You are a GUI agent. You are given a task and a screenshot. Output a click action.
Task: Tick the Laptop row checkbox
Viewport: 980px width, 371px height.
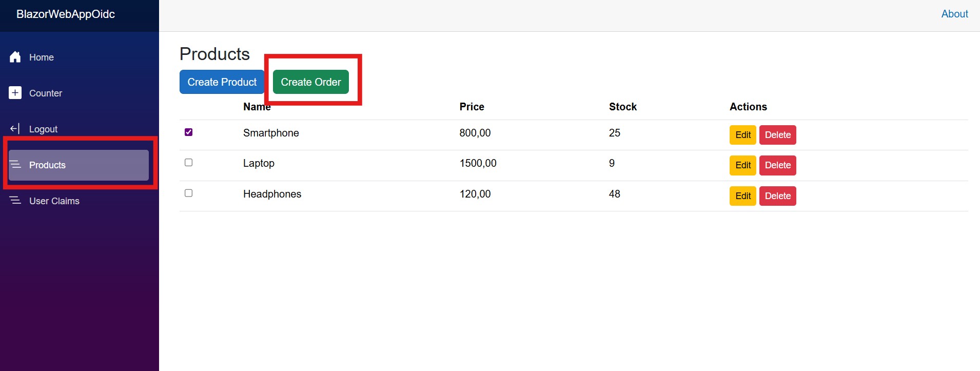(188, 163)
